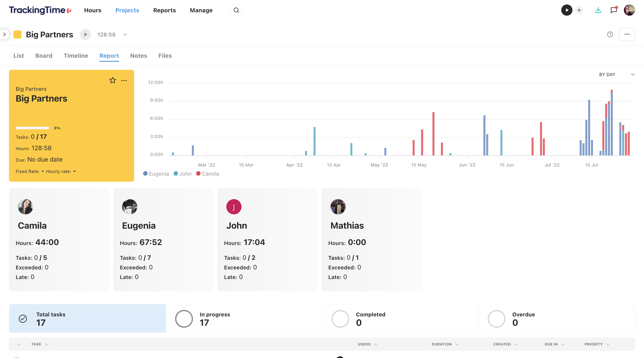This screenshot has width=644, height=358.
Task: Switch to the Board tab
Action: [x=44, y=55]
